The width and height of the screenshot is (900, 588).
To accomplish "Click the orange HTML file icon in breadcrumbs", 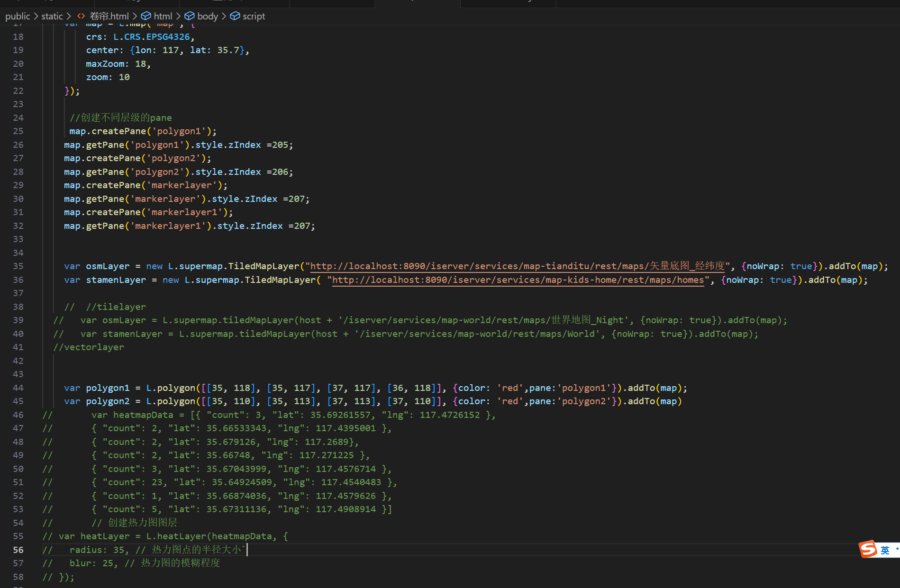I will pos(81,16).
